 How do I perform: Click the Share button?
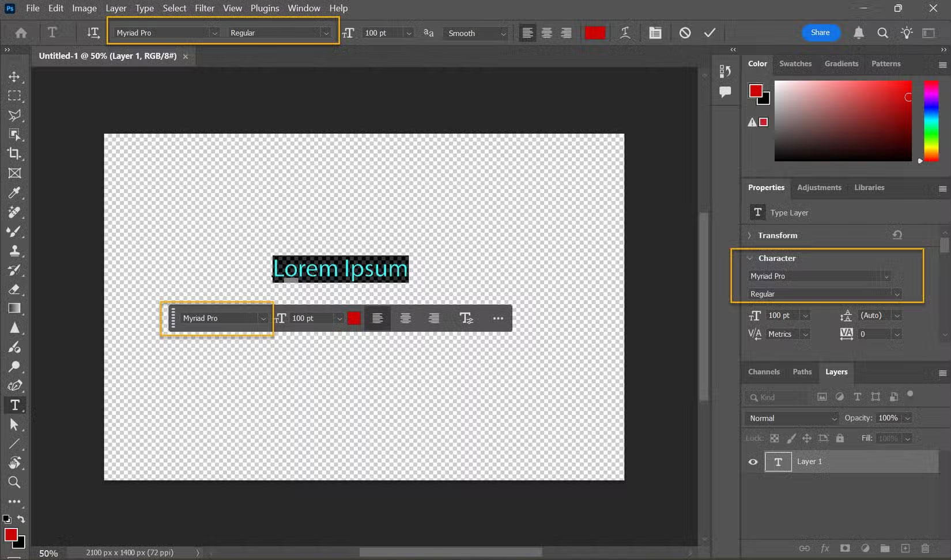click(820, 33)
